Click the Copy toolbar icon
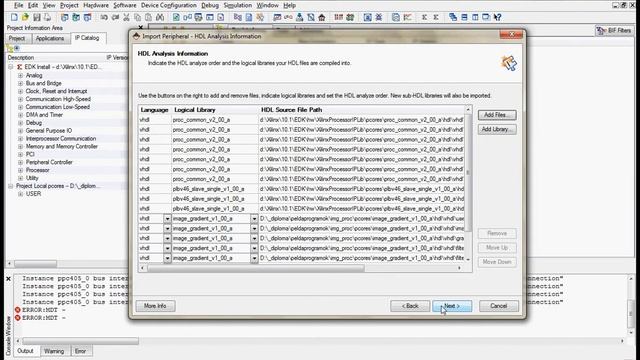 (138, 17)
